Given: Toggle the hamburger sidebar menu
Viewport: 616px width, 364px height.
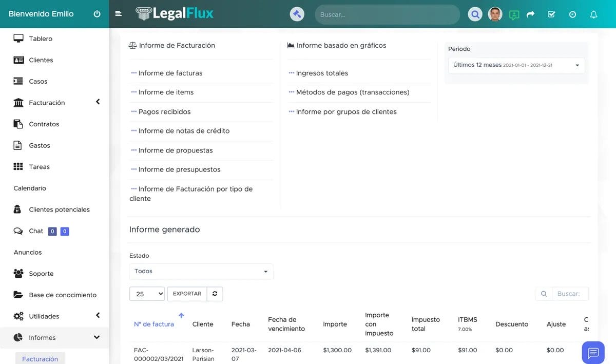Looking at the screenshot, I should [x=119, y=14].
